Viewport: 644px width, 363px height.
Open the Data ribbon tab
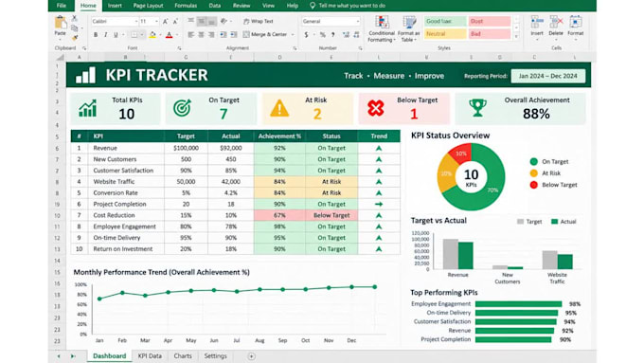214,6
